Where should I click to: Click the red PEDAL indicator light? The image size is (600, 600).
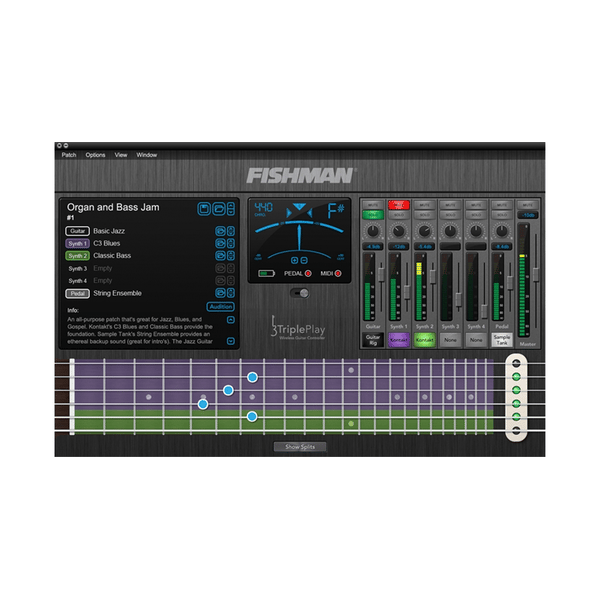[x=308, y=273]
